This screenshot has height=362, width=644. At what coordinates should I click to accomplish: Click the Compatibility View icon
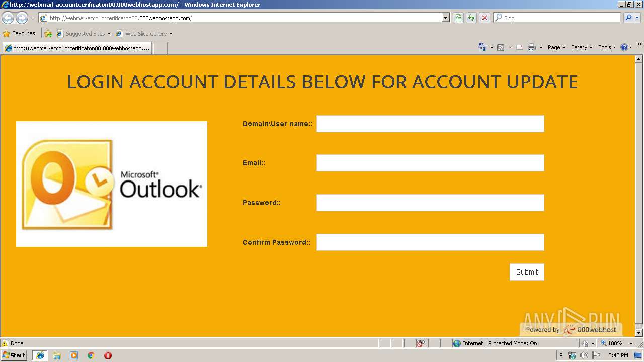click(x=458, y=18)
